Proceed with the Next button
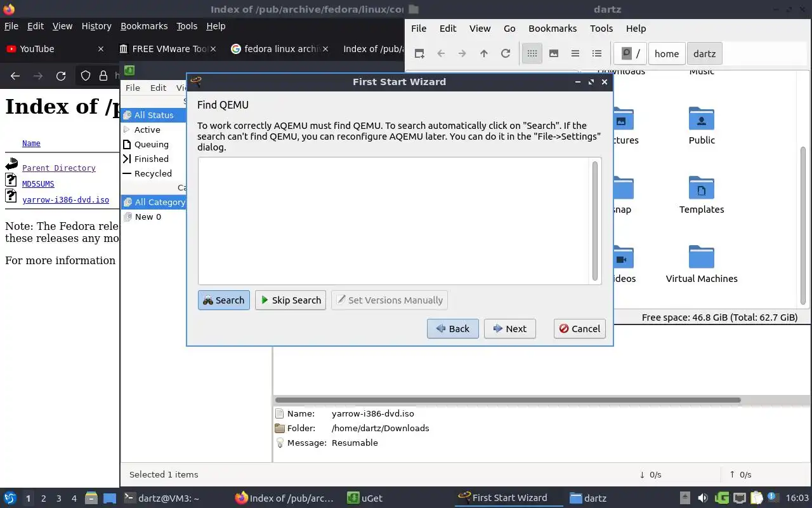The image size is (812, 508). coord(510,329)
